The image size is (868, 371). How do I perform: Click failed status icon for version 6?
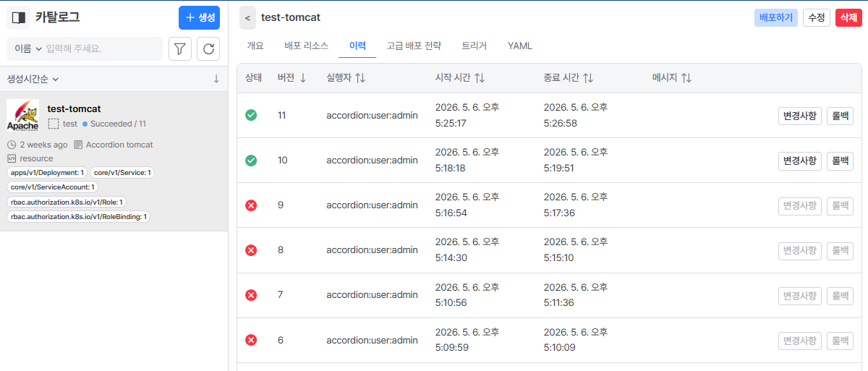(x=251, y=340)
